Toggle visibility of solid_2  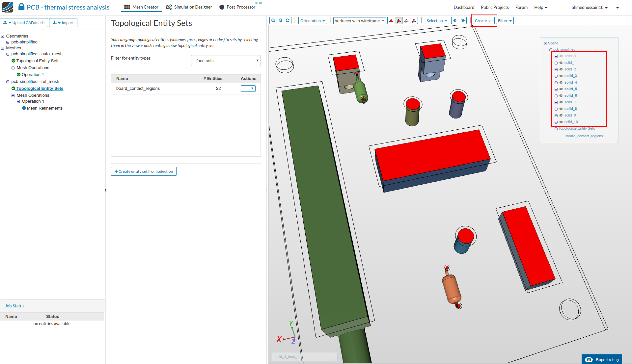(x=561, y=69)
